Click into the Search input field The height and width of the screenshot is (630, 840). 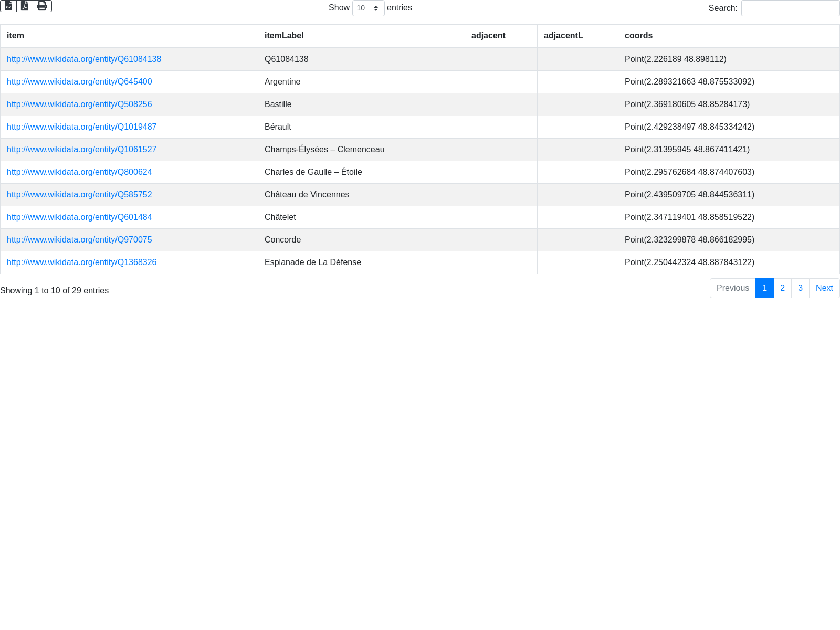[790, 8]
